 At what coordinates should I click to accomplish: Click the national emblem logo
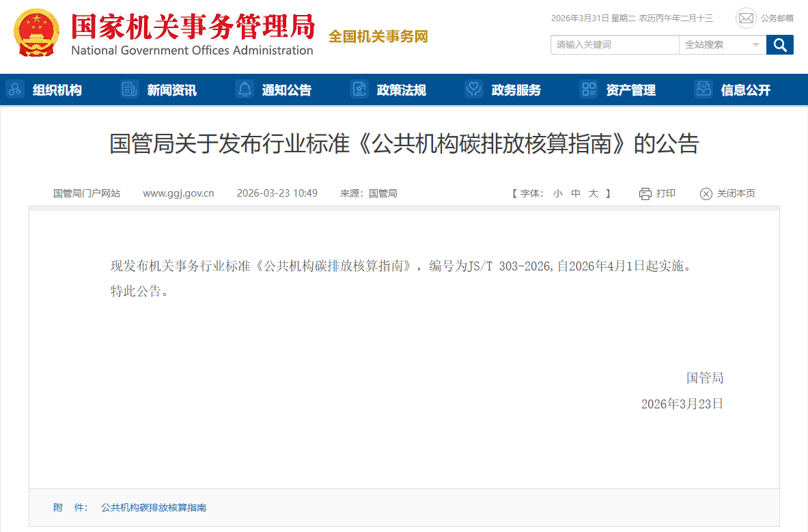point(37,33)
